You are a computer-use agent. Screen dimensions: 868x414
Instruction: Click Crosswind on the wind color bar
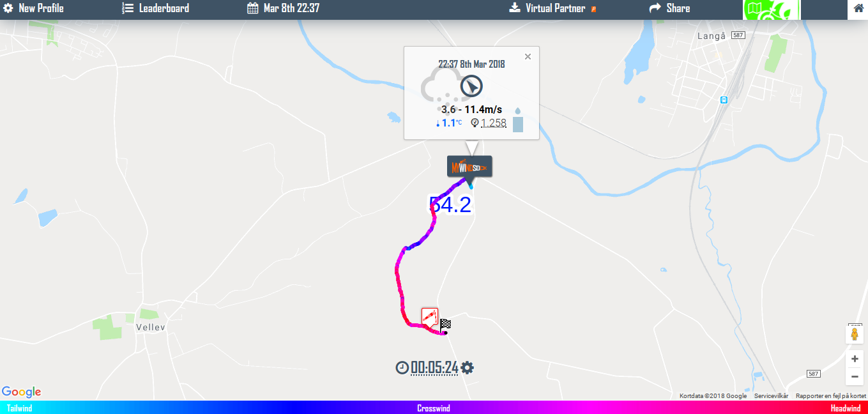click(434, 408)
